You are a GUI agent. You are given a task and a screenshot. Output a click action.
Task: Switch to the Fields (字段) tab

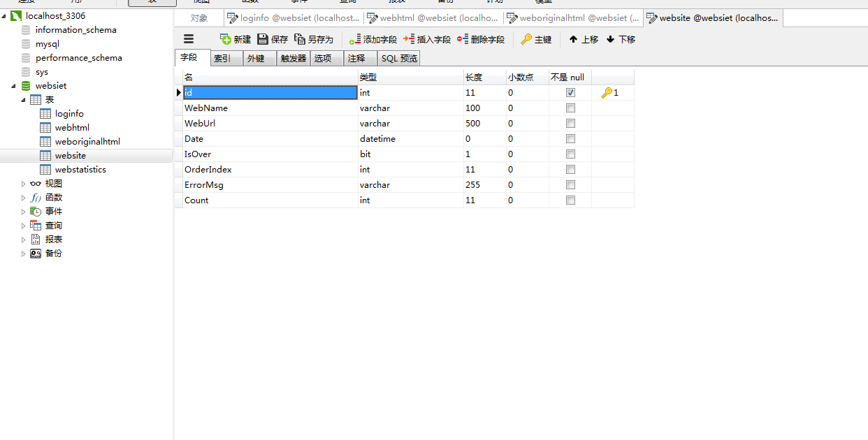[x=192, y=57]
